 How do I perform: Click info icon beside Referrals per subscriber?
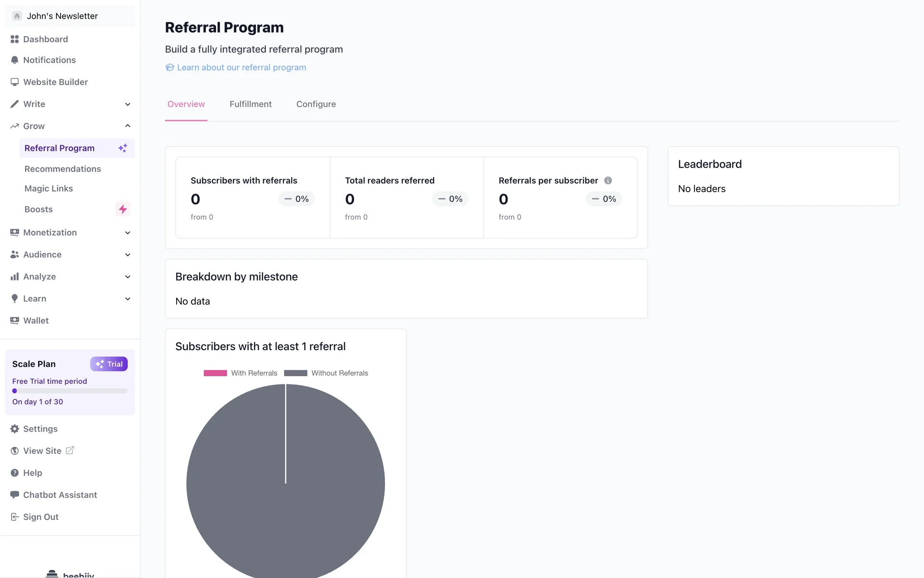tap(608, 181)
